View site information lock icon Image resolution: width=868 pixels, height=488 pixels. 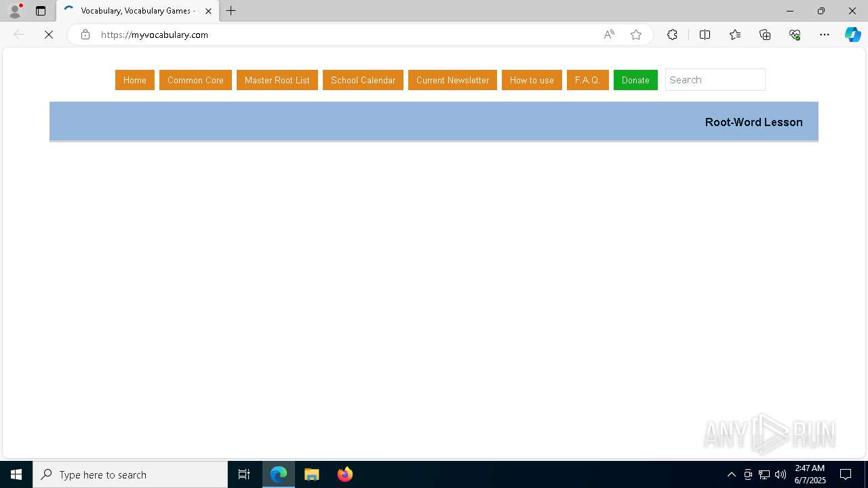click(85, 35)
